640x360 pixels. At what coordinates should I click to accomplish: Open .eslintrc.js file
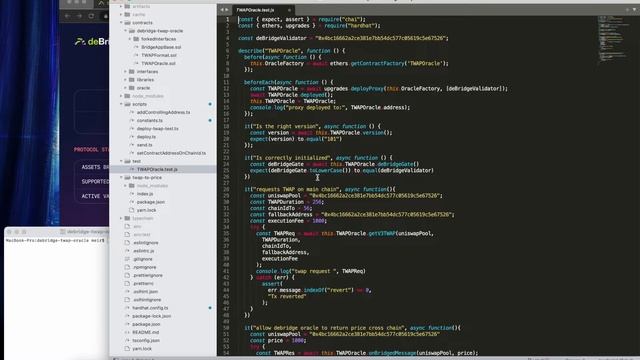[143, 251]
